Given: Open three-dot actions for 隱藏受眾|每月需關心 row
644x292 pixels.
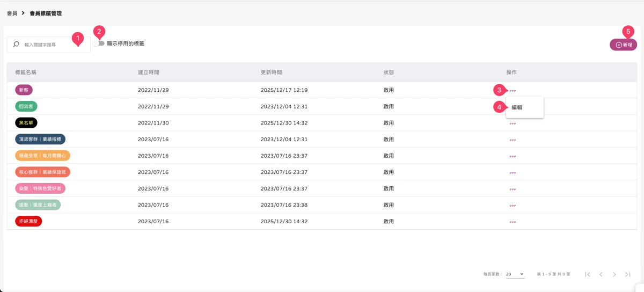Looking at the screenshot, I should coord(513,156).
